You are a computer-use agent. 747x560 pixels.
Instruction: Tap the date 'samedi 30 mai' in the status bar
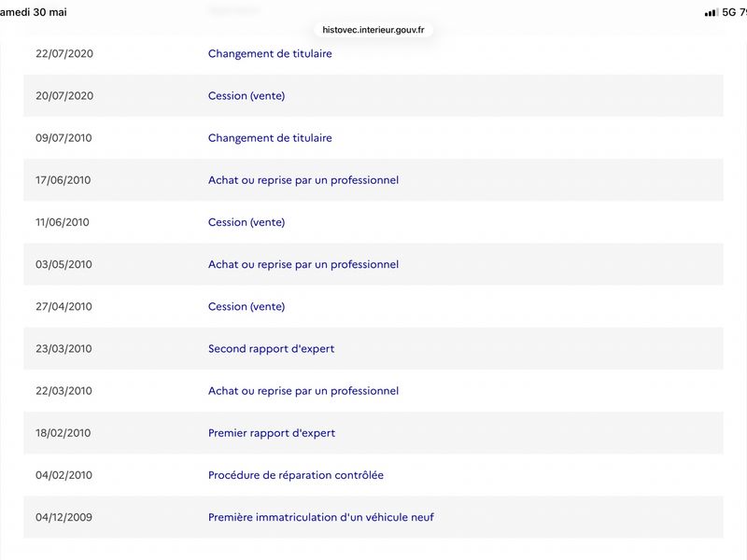click(x=34, y=12)
